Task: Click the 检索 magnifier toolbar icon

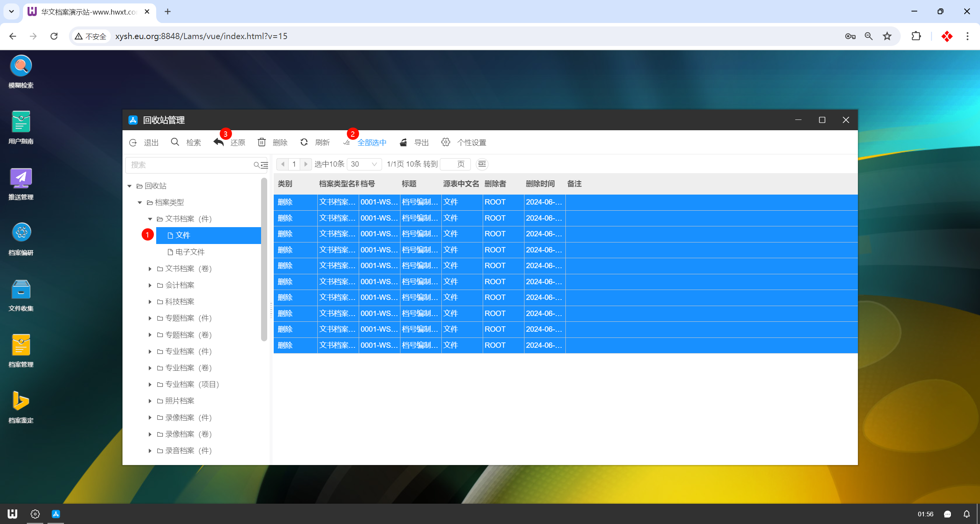Action: click(x=175, y=142)
